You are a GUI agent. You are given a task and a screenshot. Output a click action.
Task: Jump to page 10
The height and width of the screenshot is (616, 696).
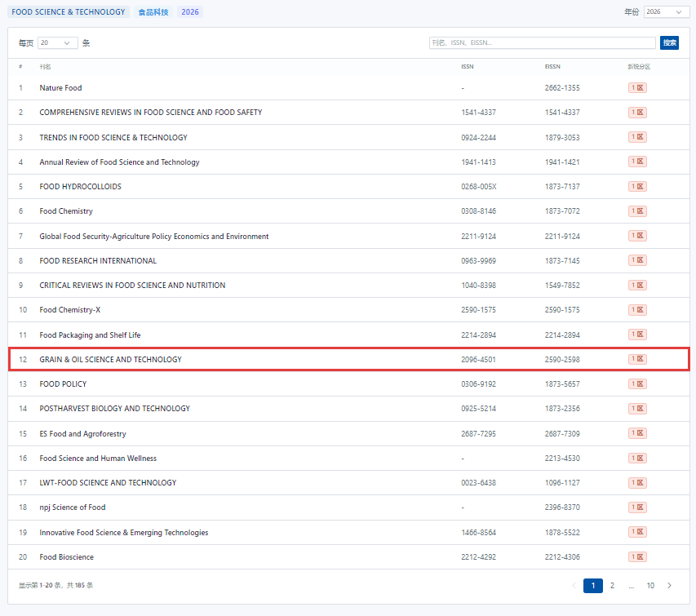(650, 585)
